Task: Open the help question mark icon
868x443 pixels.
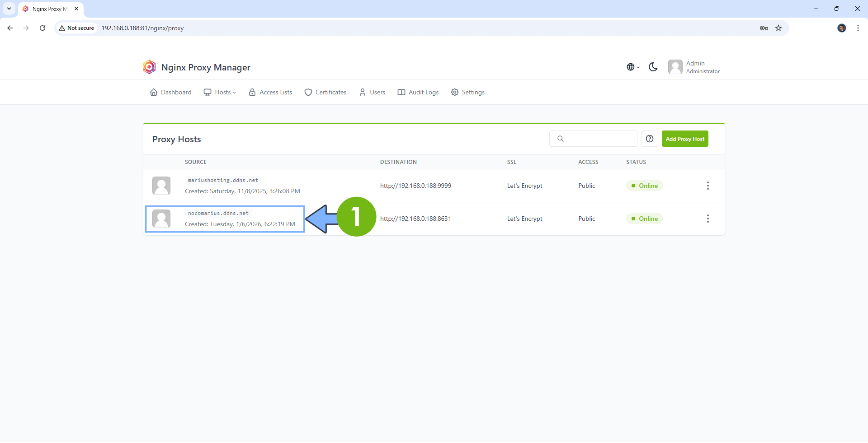Action: click(650, 139)
